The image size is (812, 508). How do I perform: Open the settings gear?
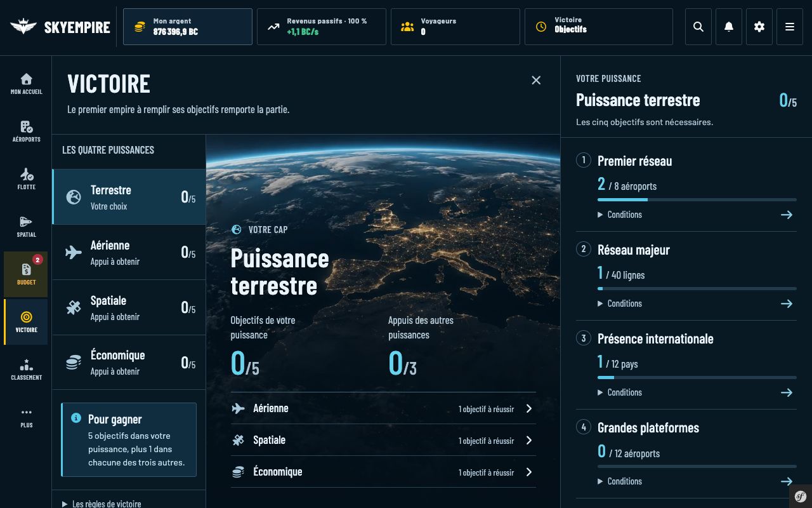coord(759,27)
